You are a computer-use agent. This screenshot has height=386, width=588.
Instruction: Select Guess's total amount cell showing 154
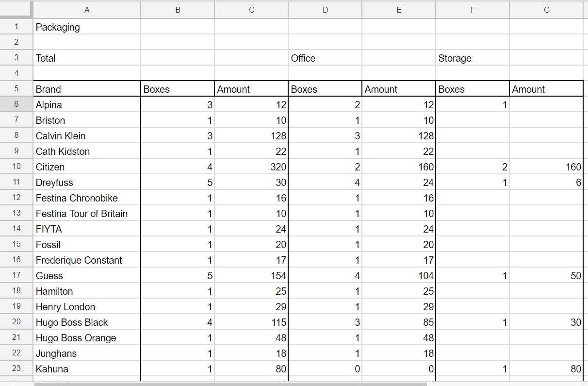pyautogui.click(x=251, y=276)
